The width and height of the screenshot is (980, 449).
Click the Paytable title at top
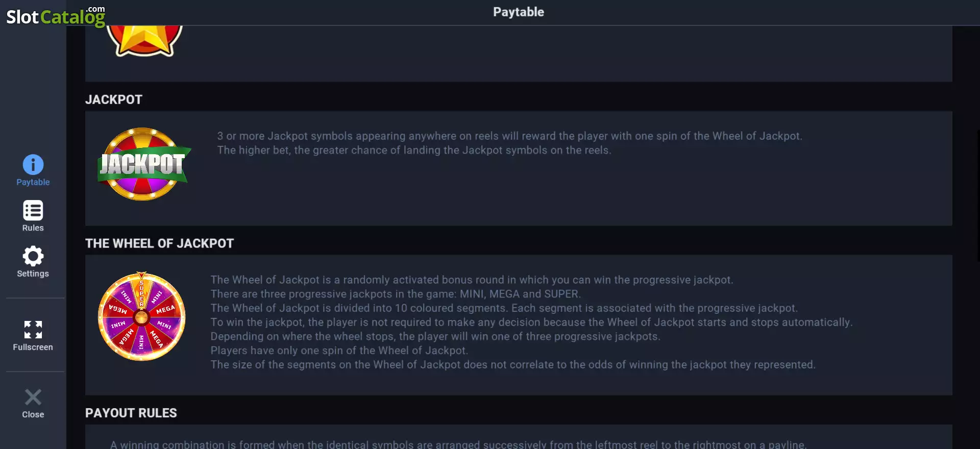(x=519, y=12)
